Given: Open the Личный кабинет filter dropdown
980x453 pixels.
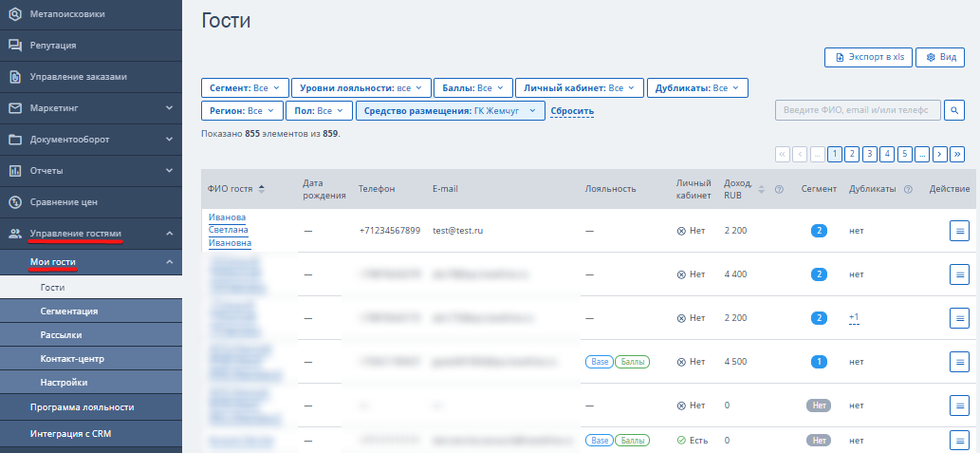Looking at the screenshot, I should pos(580,88).
